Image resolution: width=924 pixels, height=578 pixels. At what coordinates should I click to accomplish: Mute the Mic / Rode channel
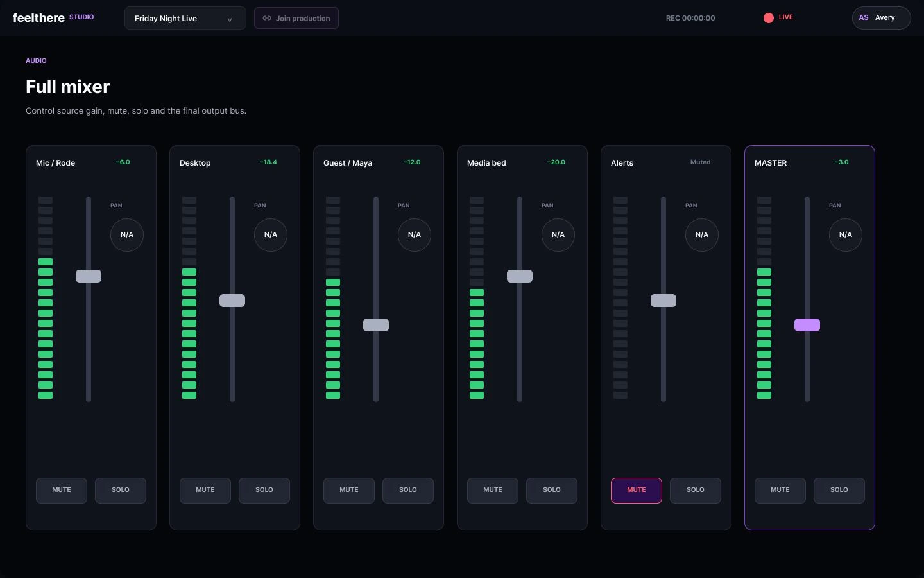pyautogui.click(x=62, y=490)
